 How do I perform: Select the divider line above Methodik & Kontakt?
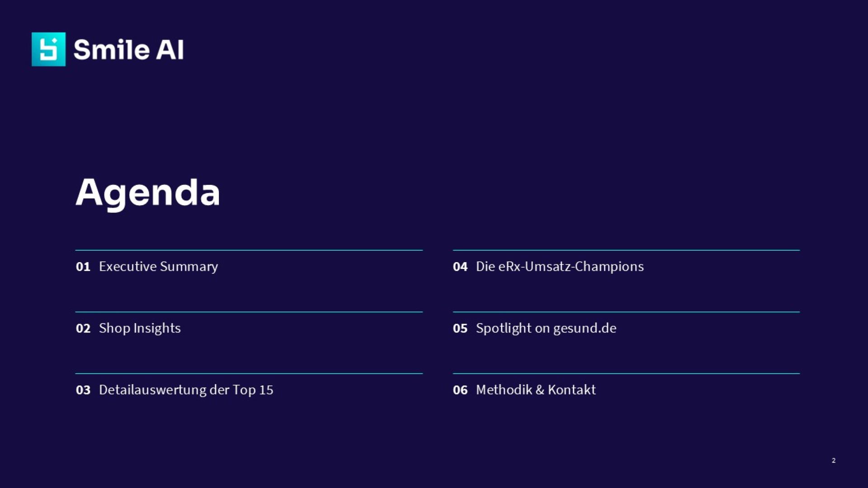[626, 373]
